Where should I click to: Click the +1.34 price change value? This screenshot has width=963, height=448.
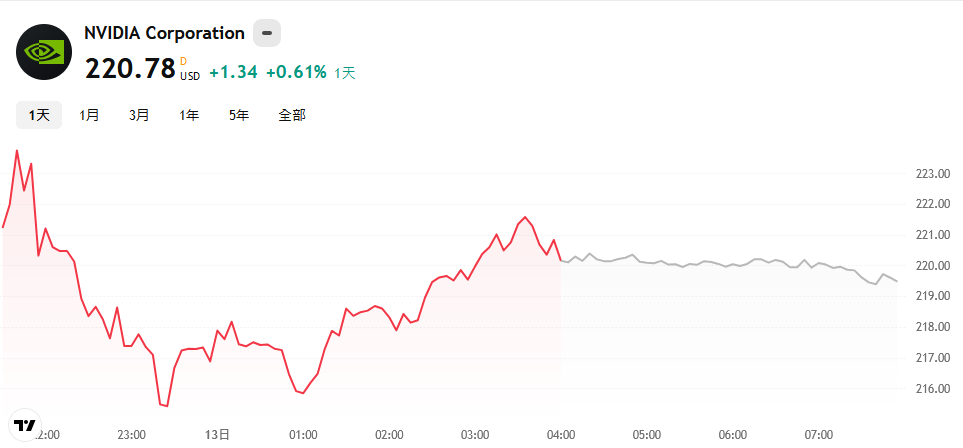tap(233, 73)
